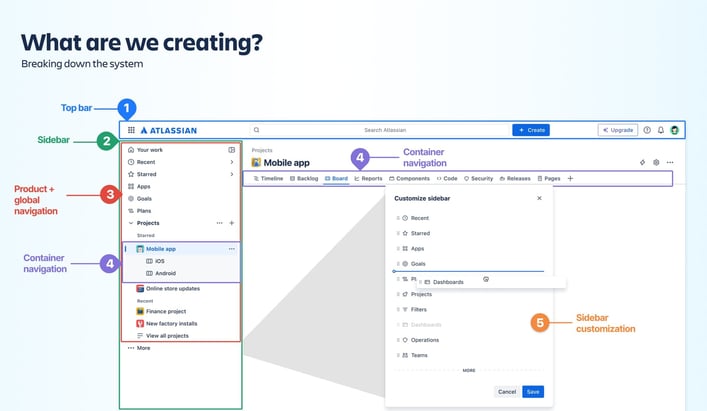The image size is (707, 411).
Task: Click drag handle beside Starred in dialog
Action: tap(398, 233)
